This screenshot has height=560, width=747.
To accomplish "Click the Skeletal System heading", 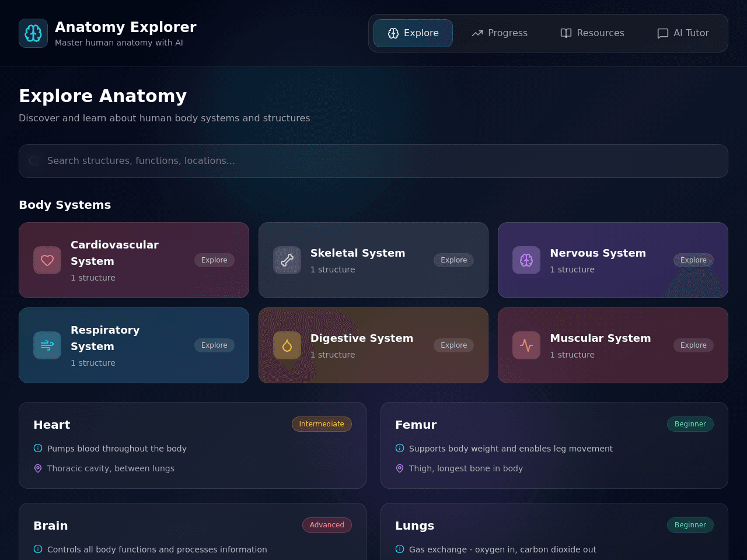I will click(x=358, y=253).
